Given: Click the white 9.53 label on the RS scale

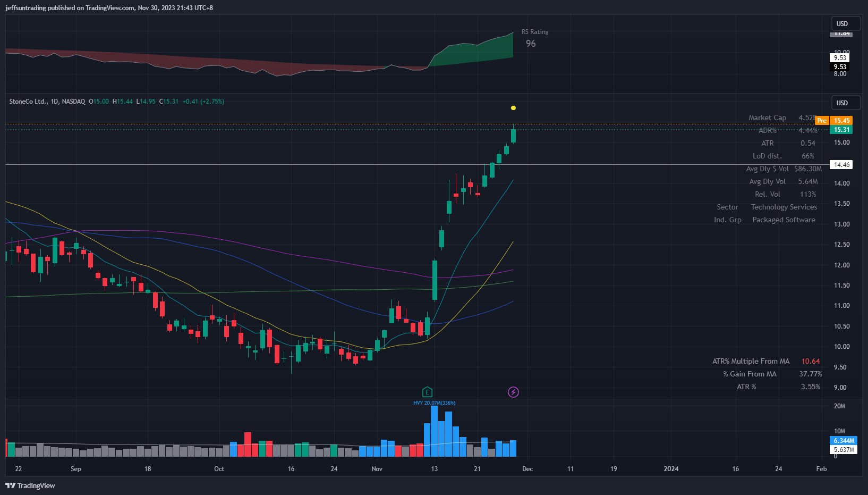Looking at the screenshot, I should [x=840, y=58].
